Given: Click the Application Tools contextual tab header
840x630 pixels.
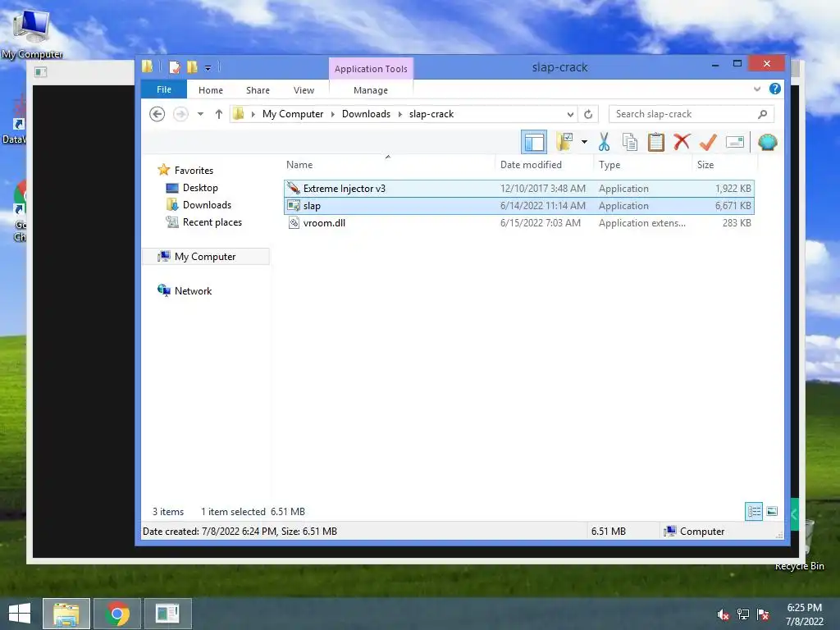Looking at the screenshot, I should (x=371, y=69).
